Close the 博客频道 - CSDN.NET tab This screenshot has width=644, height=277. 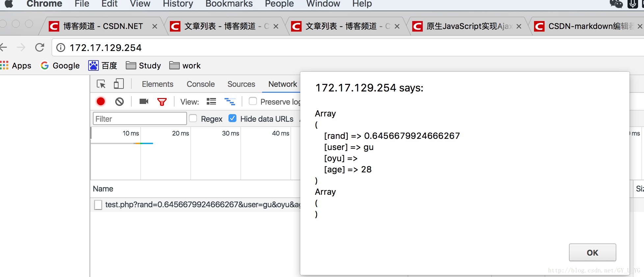(x=154, y=26)
